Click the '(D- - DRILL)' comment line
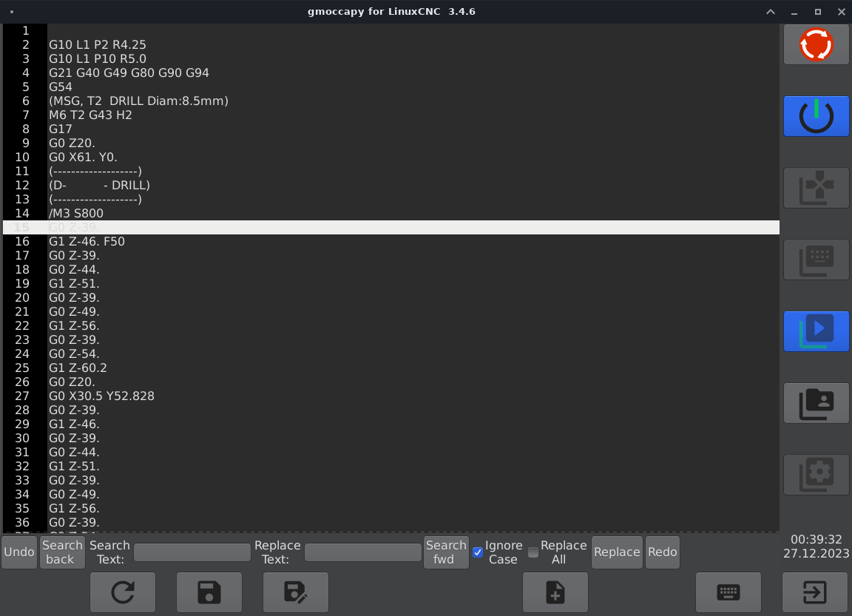Screen dimensions: 852x616 [99, 185]
